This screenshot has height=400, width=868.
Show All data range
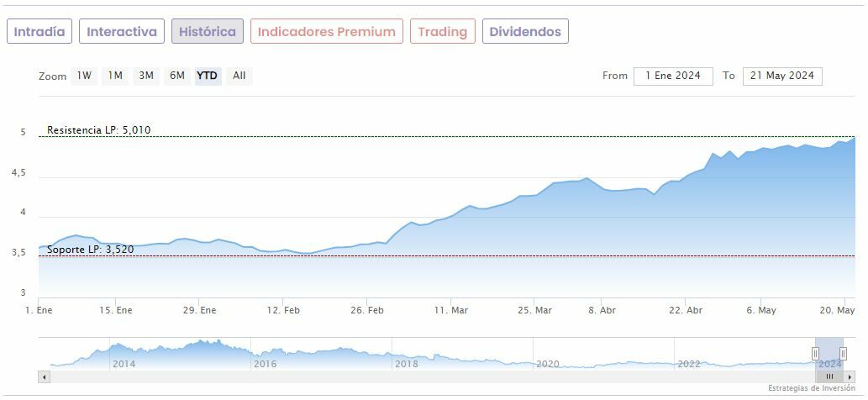[x=239, y=76]
